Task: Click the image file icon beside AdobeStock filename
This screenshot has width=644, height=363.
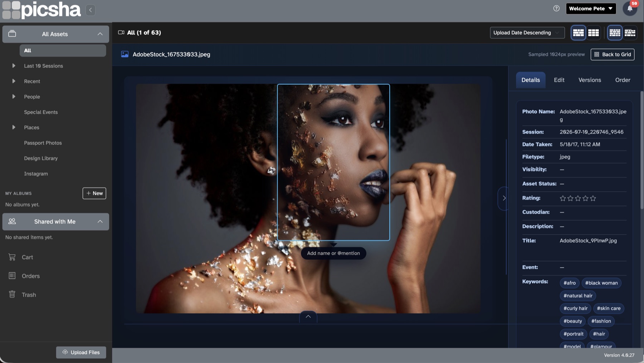Action: click(125, 54)
